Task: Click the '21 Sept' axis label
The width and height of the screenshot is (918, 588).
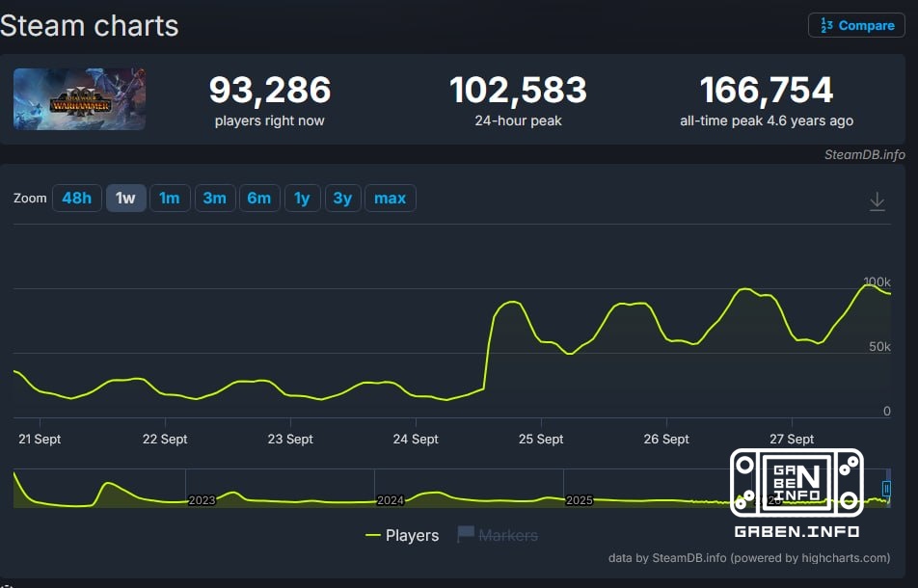Action: (x=40, y=439)
